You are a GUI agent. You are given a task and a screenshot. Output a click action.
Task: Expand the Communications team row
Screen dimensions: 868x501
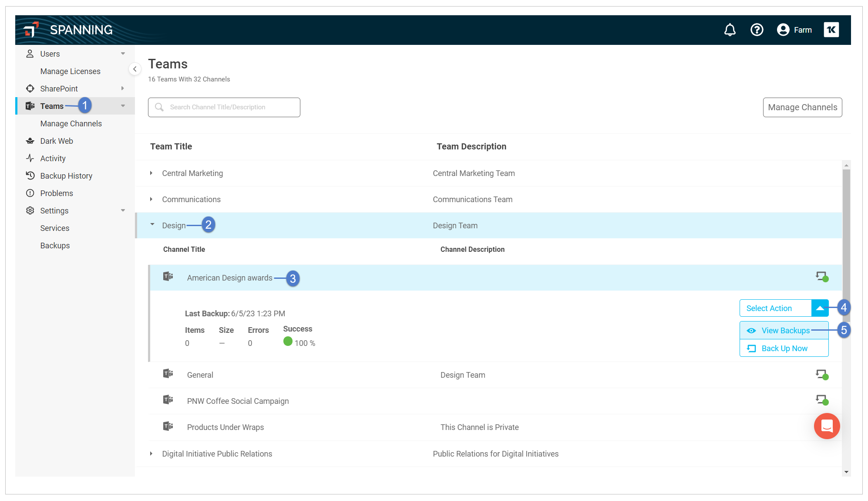(x=151, y=199)
